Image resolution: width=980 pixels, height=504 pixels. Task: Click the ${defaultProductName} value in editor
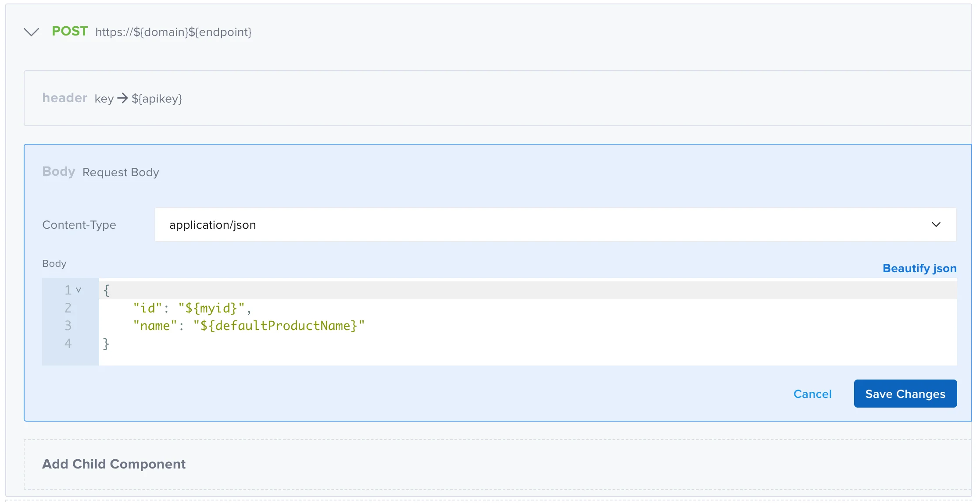click(x=279, y=326)
